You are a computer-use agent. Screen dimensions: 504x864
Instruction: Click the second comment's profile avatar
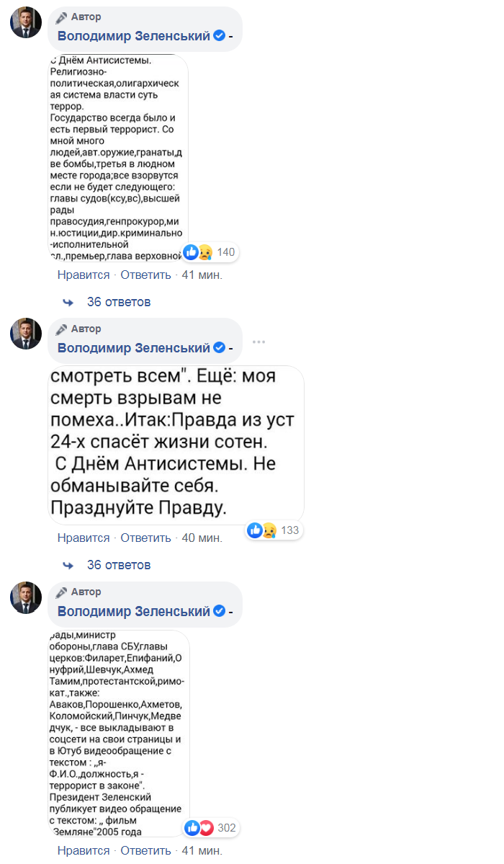[25, 334]
